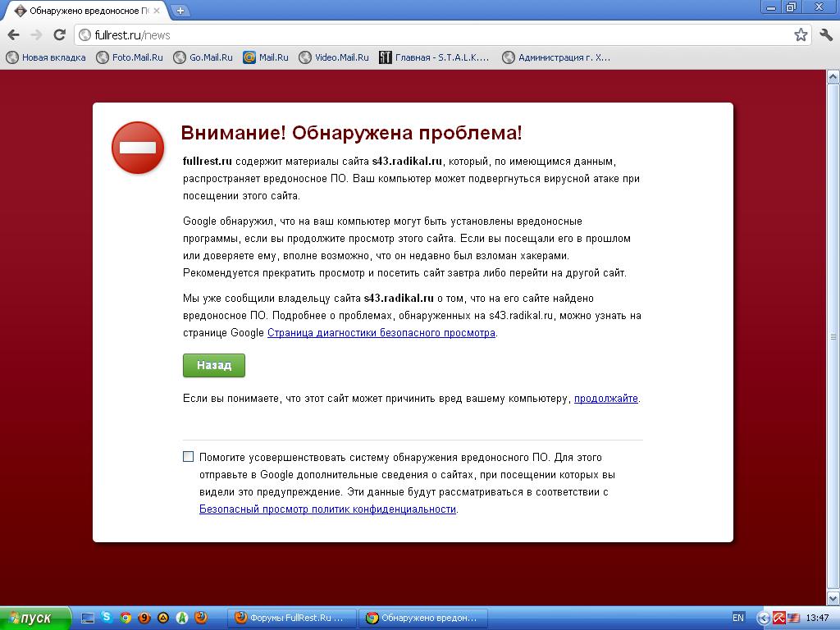840x630 pixels.
Task: Open the Mail.Ru bookmark
Action: point(266,57)
